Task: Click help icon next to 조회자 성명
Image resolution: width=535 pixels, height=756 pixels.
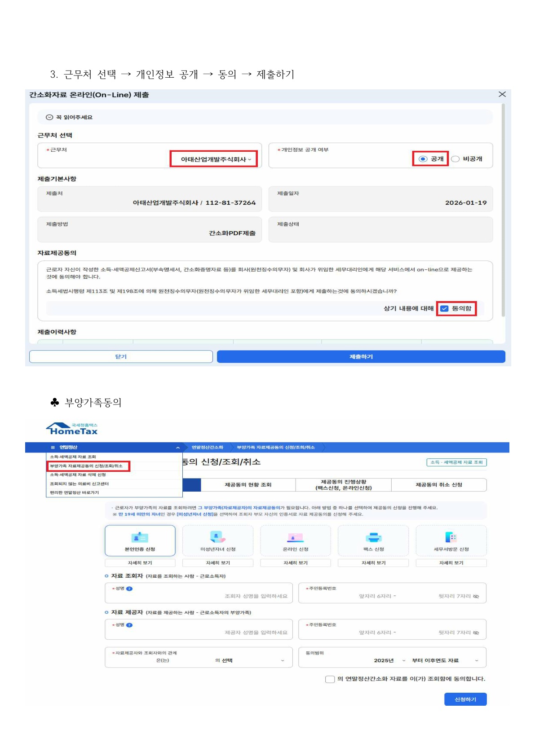Action: (x=129, y=589)
